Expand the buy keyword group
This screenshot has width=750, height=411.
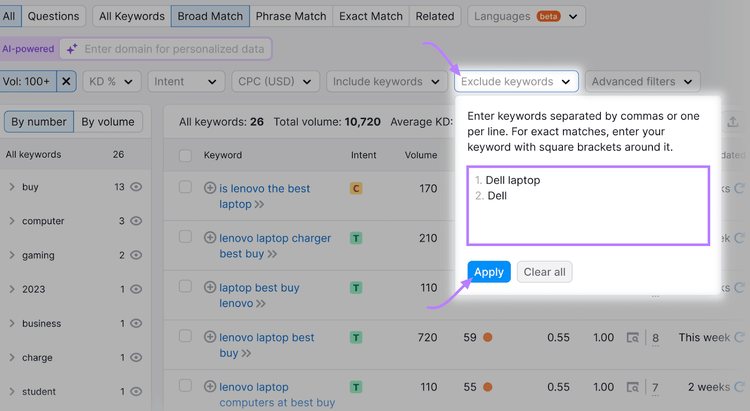click(x=12, y=187)
